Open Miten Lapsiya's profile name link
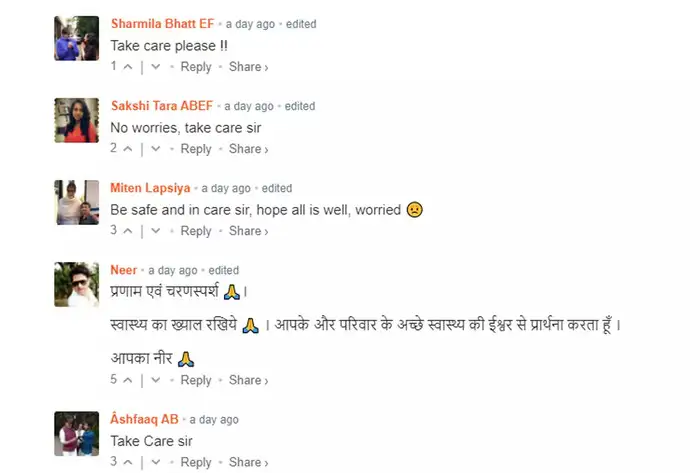 click(x=150, y=188)
